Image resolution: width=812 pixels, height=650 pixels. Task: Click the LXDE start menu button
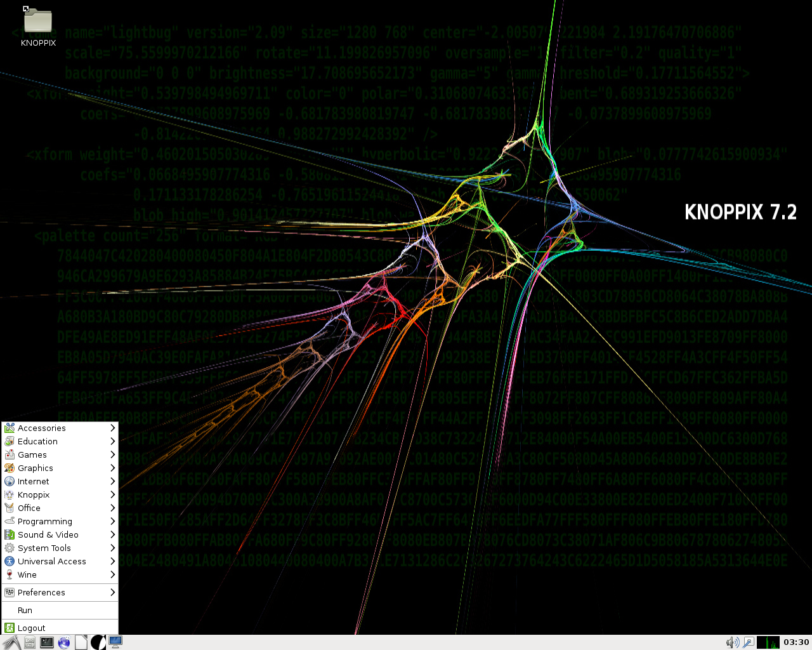click(11, 642)
